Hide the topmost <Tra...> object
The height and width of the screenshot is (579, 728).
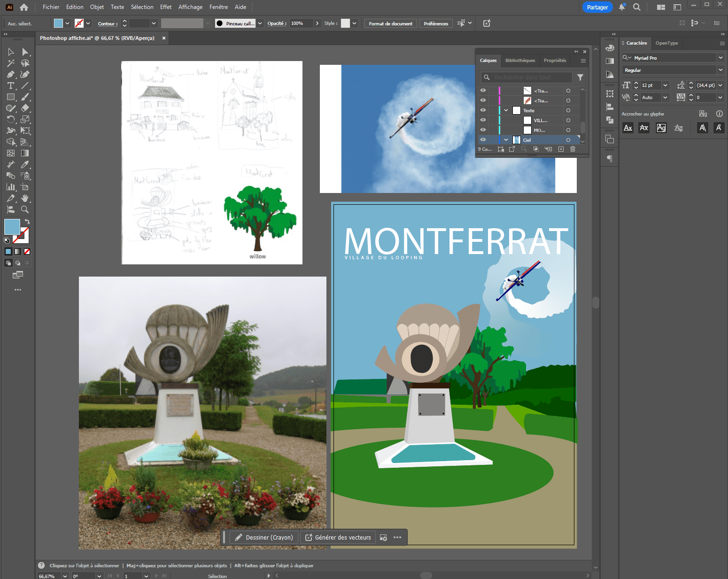[x=483, y=91]
